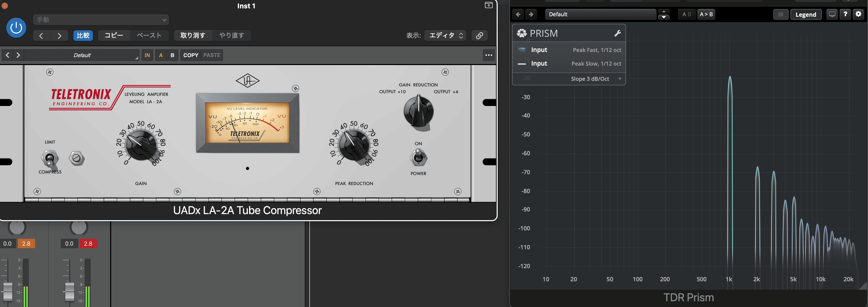Click the Legend button

click(805, 14)
